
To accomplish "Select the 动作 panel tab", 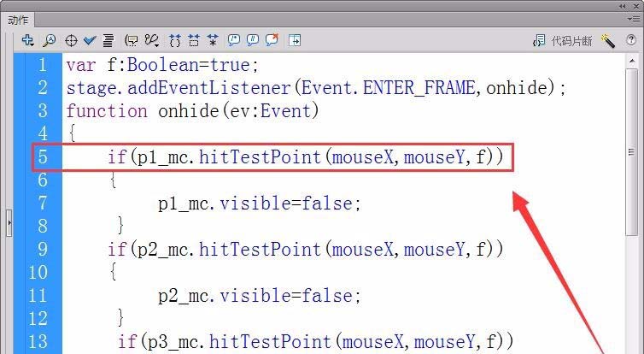I will tap(18, 21).
